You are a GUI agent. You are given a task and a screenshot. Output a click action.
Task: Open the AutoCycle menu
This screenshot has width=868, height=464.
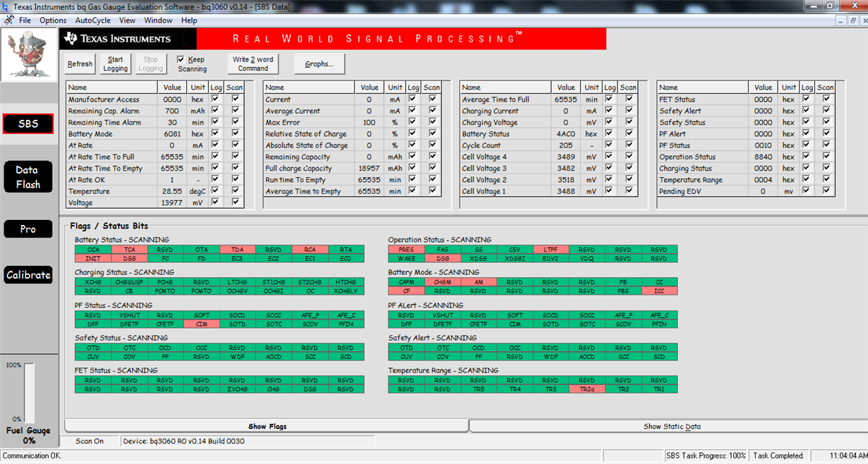[x=93, y=20]
